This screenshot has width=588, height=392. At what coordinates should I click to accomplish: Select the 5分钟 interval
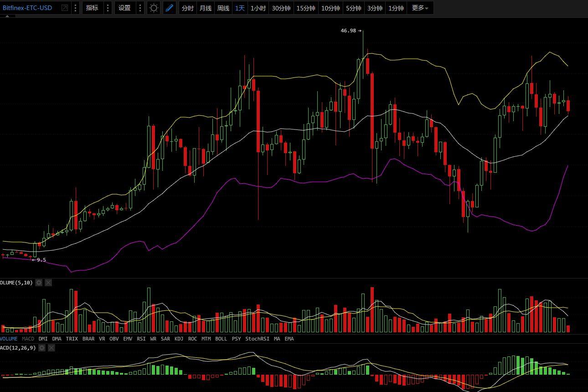coord(353,8)
